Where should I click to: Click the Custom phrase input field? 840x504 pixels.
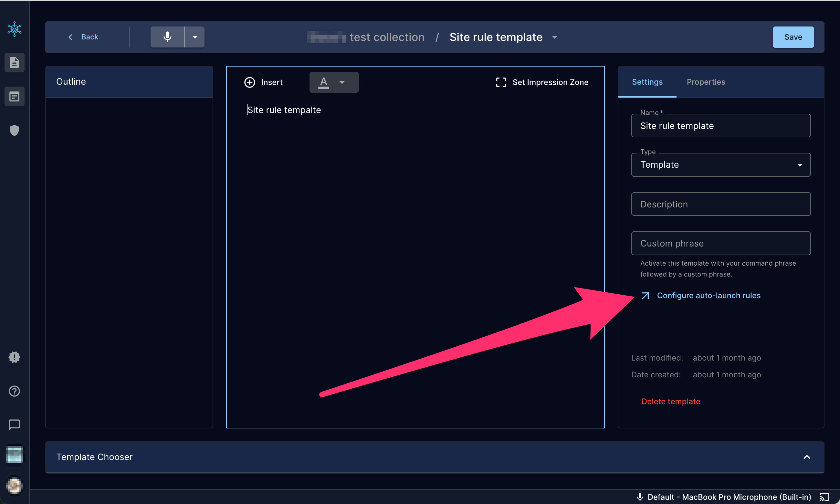point(721,243)
